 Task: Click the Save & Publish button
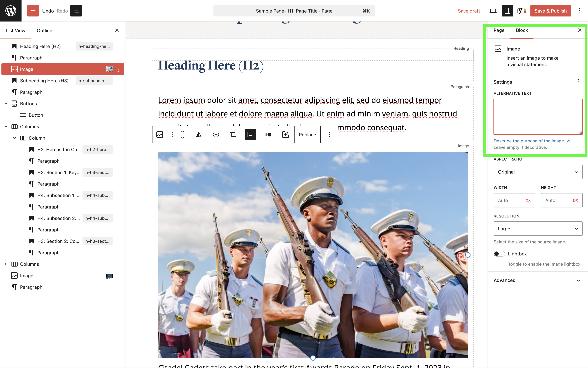550,11
